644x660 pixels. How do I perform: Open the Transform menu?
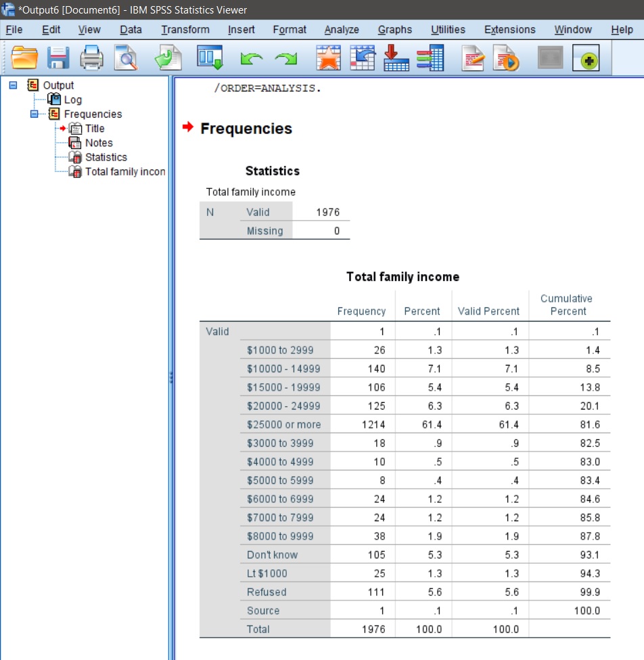tap(185, 30)
